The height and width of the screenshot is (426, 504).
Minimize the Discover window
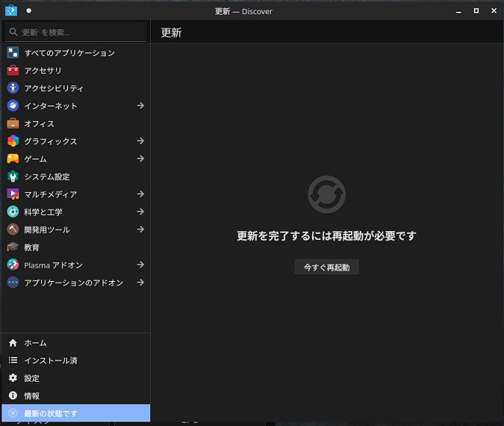click(458, 11)
